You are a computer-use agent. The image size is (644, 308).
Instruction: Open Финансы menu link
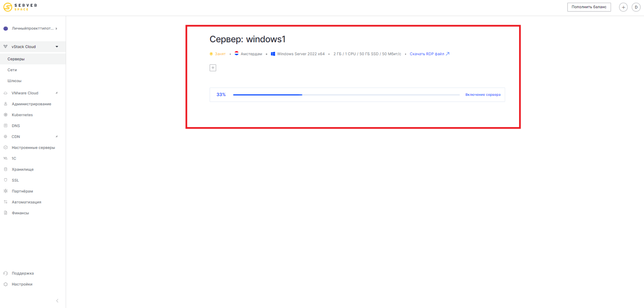click(20, 213)
